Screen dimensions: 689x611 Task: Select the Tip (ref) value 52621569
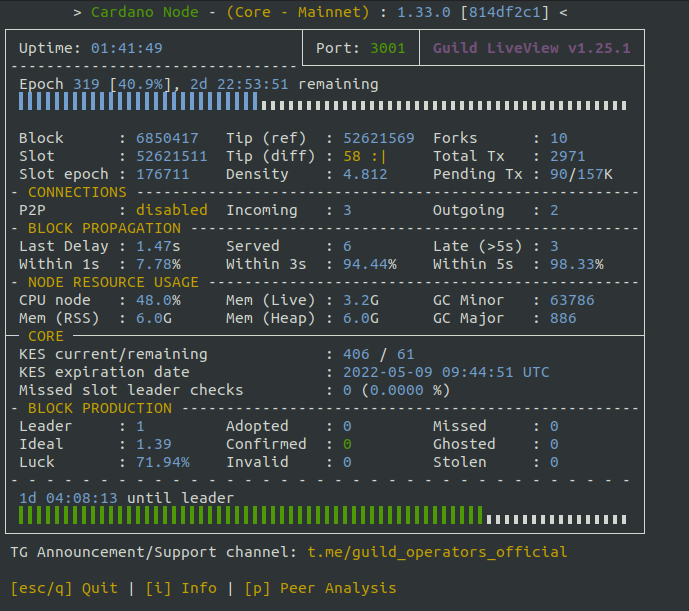coord(378,138)
